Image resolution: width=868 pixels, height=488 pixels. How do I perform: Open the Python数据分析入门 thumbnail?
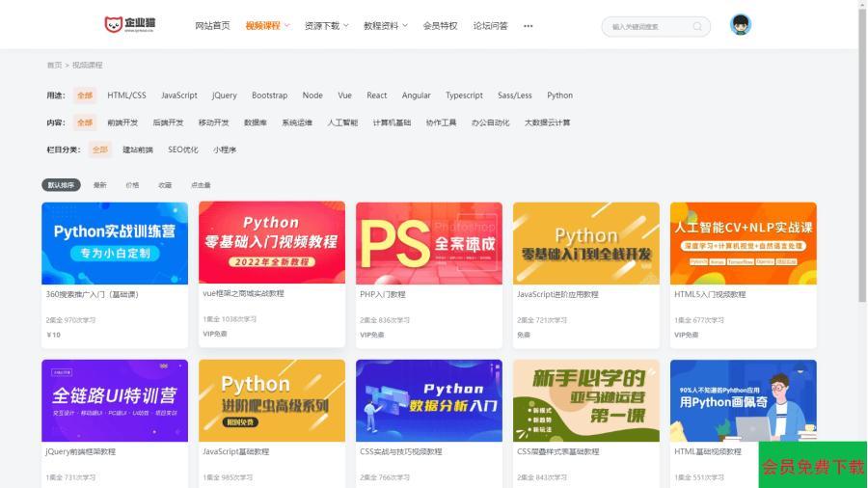click(429, 400)
